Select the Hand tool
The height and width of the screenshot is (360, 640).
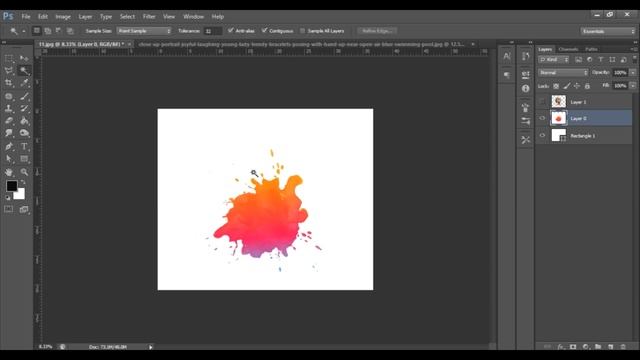pos(9,172)
